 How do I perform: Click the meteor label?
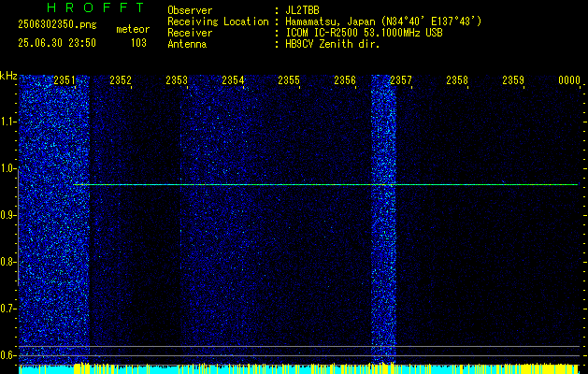click(x=133, y=29)
